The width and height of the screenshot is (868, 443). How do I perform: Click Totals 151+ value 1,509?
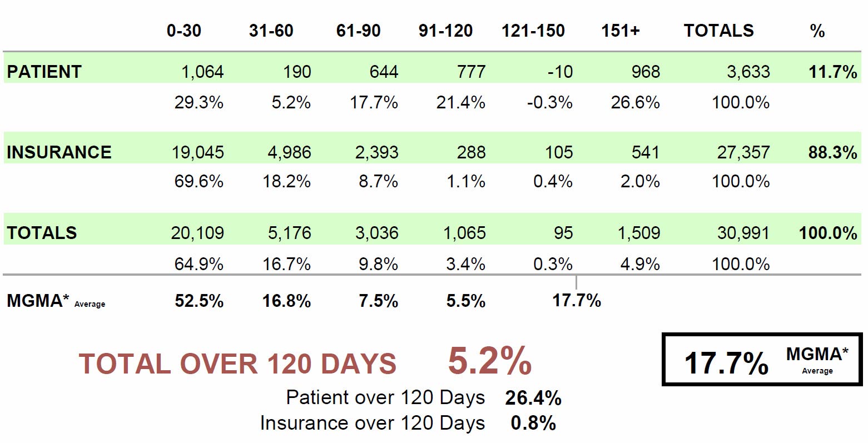[x=639, y=232]
